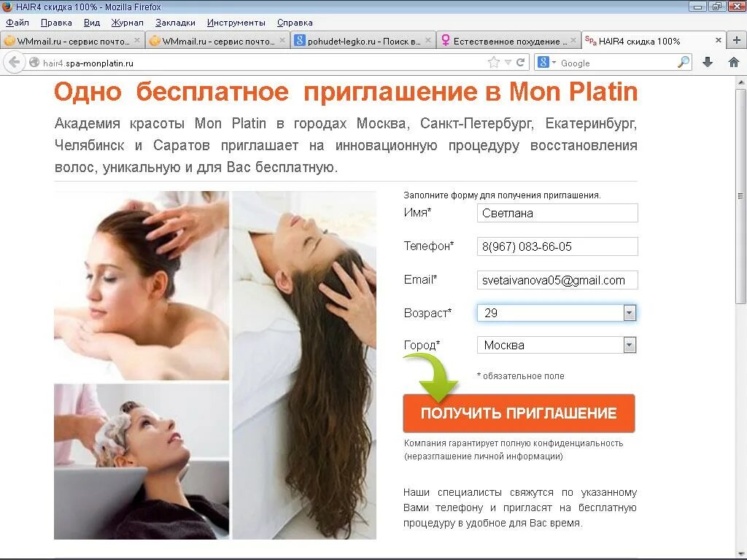Reload the page with the refresh icon

click(521, 63)
